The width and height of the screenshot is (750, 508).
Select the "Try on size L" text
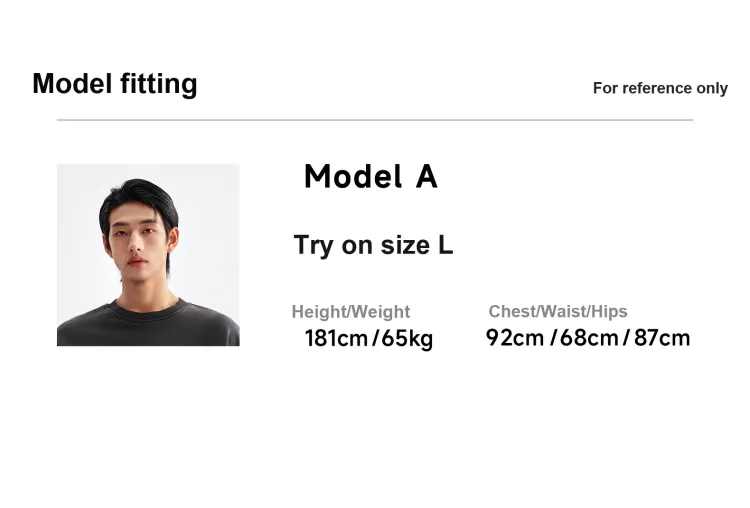point(373,245)
